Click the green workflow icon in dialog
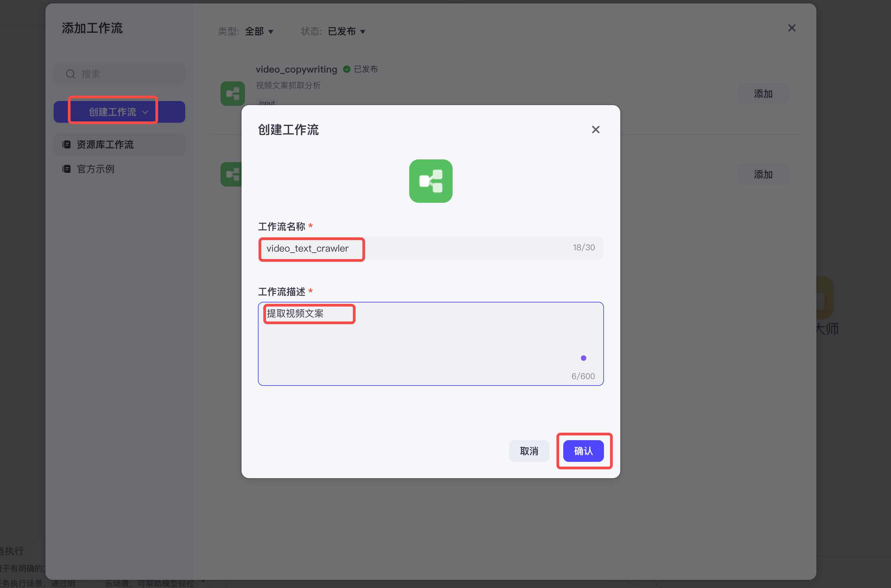Screen dimensions: 891x588 pyautogui.click(x=431, y=181)
